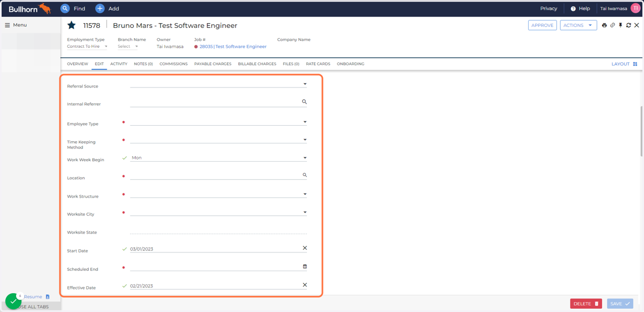Viewport: 644px width, 312px height.
Task: Open the FILES (0) tab
Action: click(291, 64)
